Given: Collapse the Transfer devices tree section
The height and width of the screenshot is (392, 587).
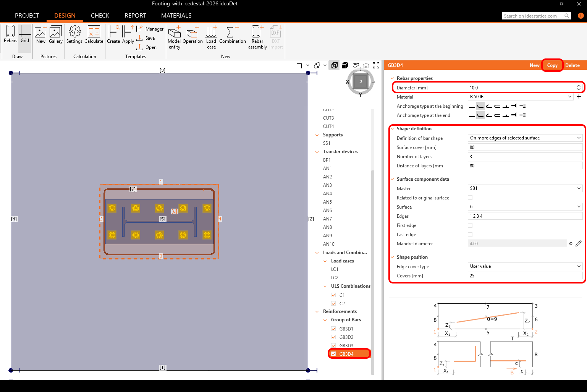Looking at the screenshot, I should [317, 152].
